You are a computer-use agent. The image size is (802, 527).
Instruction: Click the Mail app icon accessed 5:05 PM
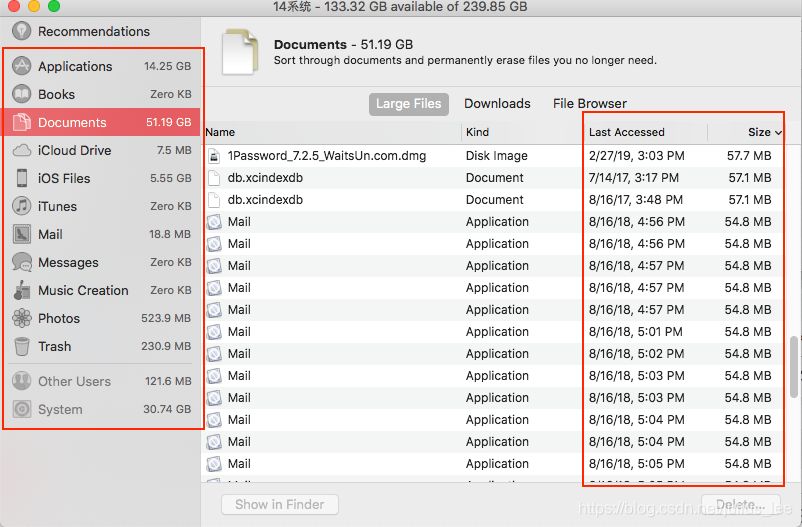click(x=214, y=464)
